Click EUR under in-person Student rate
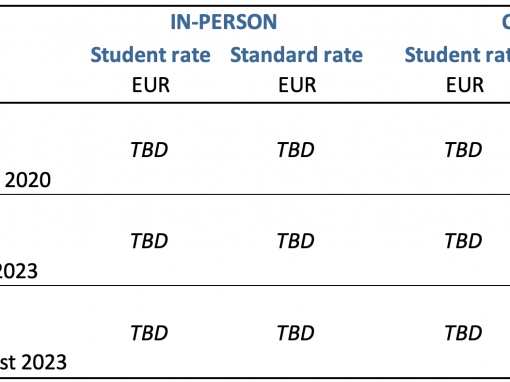 point(151,85)
